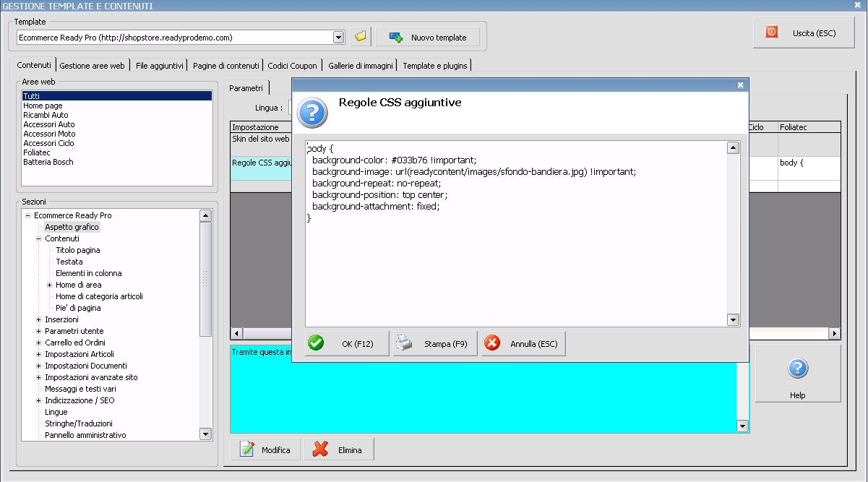Open the Template e plugins tab

435,66
